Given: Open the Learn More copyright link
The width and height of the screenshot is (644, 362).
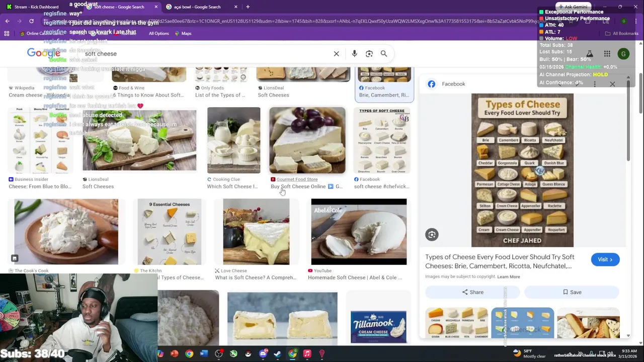Looking at the screenshot, I should 509,277.
